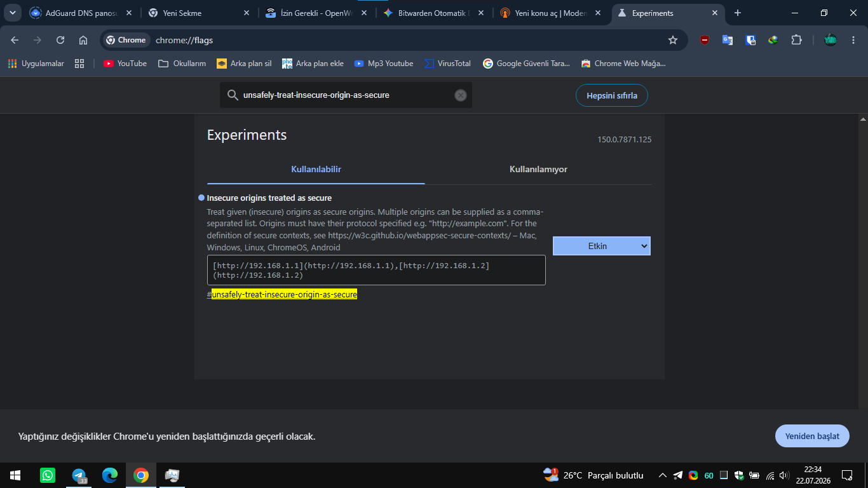Click the insecure origins list text box
868x488 pixels.
click(x=376, y=270)
